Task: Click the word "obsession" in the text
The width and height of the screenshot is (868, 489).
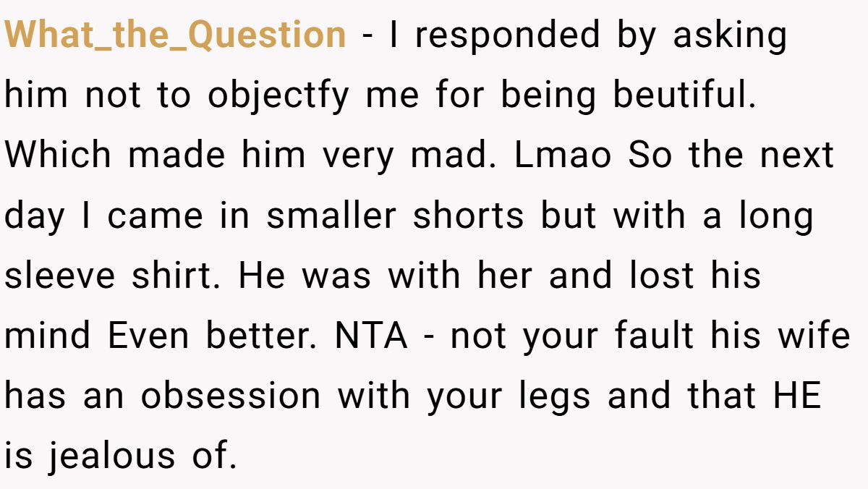Action: [x=231, y=396]
